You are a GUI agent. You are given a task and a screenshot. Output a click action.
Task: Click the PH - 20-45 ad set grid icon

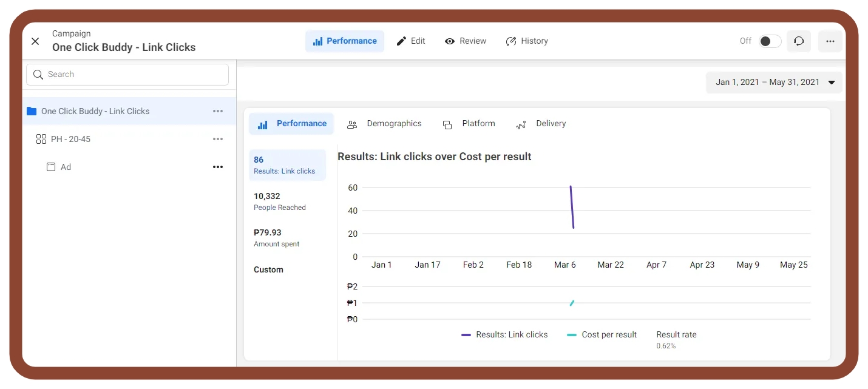pyautogui.click(x=41, y=139)
